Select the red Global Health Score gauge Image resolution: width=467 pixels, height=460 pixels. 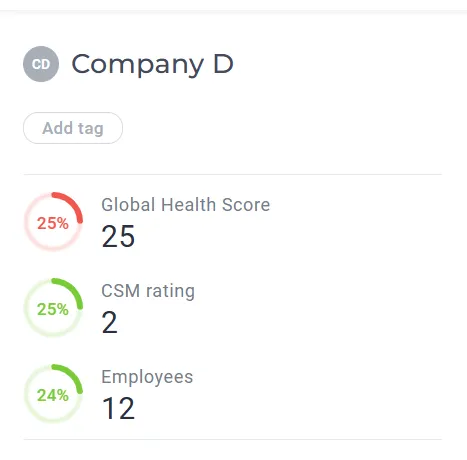pos(53,221)
